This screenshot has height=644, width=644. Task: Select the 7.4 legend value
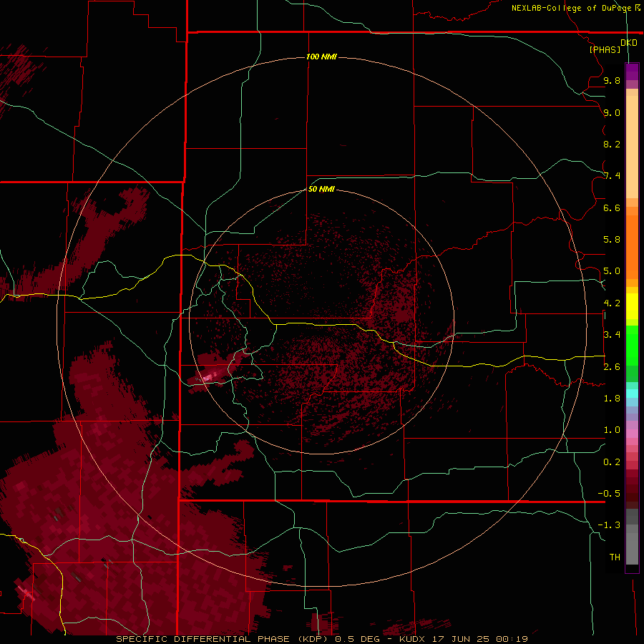tap(612, 176)
